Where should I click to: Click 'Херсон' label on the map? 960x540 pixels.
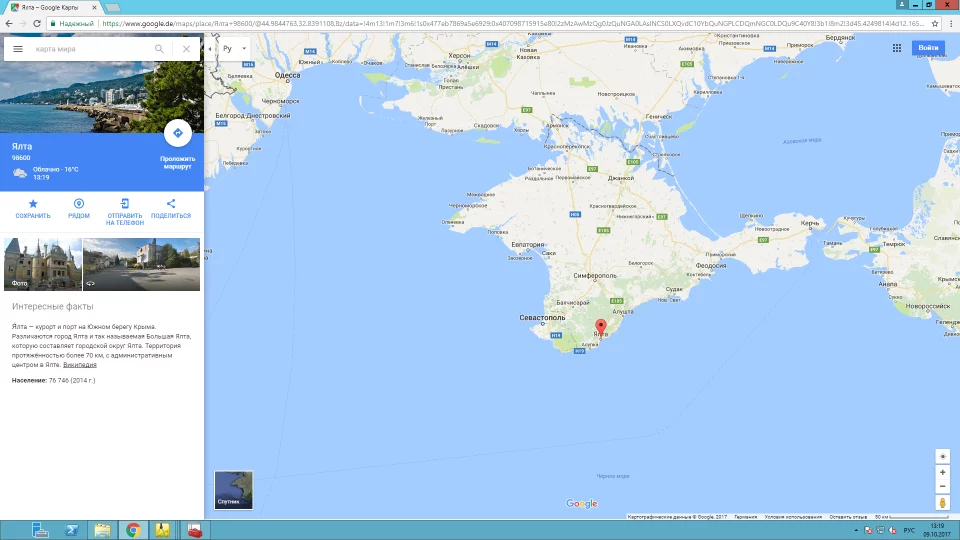pos(459,56)
